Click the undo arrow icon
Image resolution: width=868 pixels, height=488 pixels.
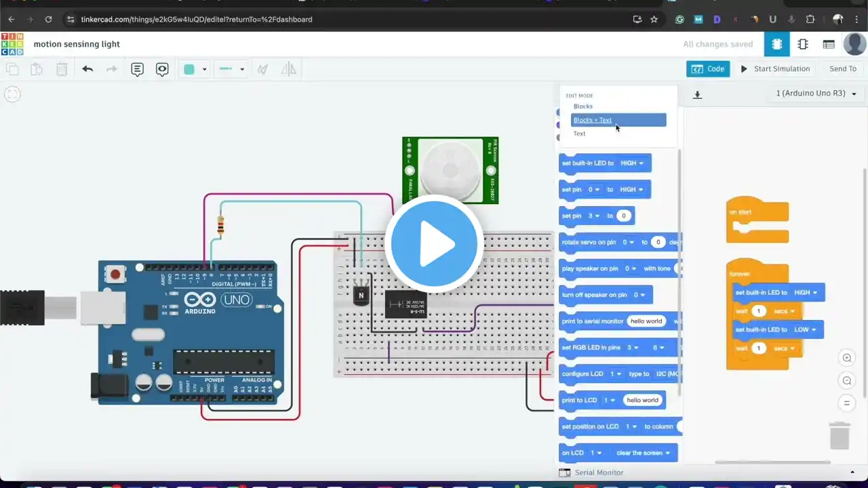click(87, 68)
